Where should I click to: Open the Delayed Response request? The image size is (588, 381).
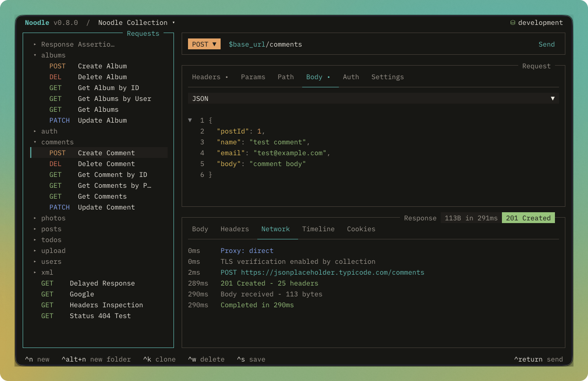click(99, 283)
